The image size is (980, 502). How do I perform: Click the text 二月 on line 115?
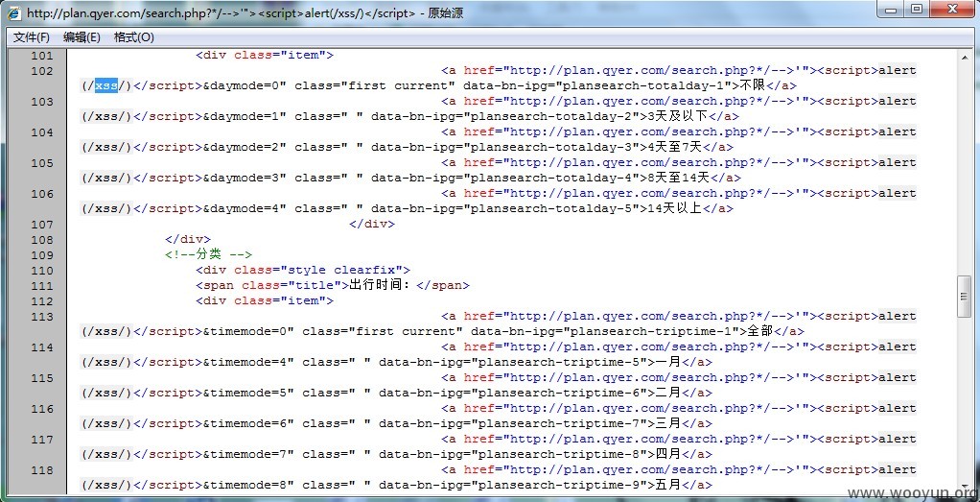point(667,393)
